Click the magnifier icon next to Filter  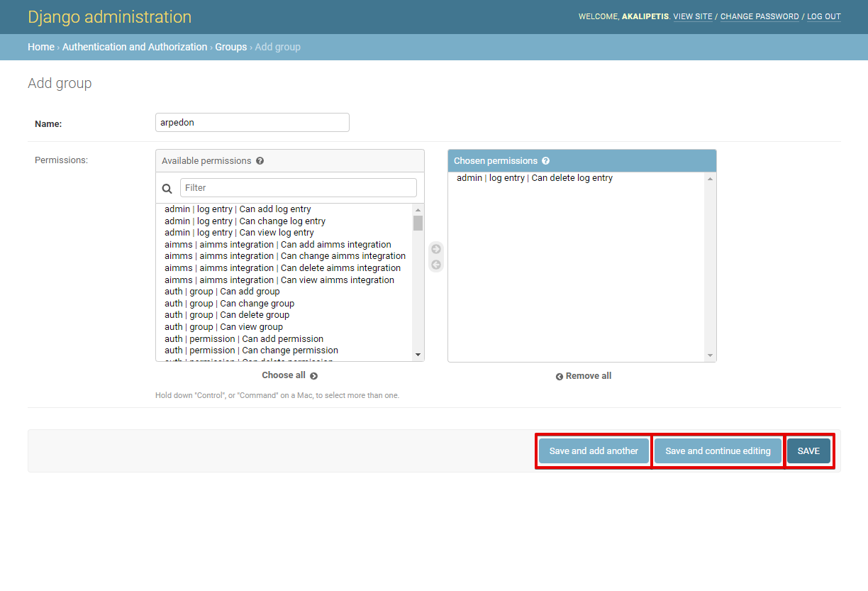167,188
